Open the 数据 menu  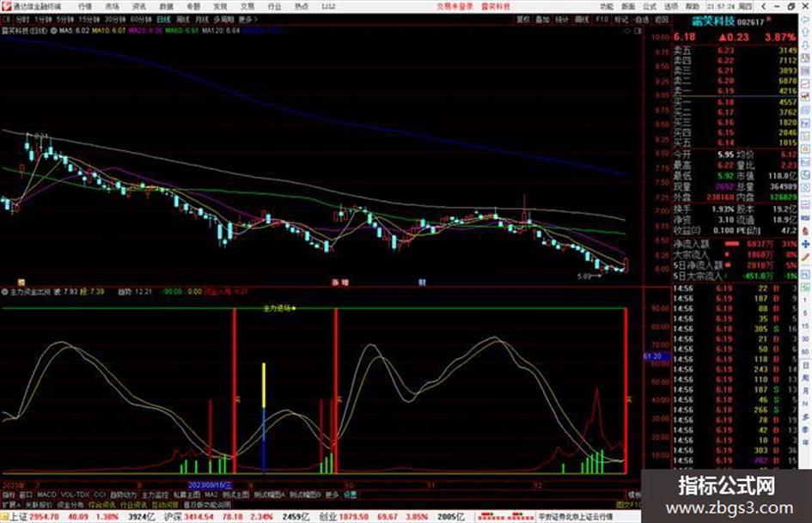tap(166, 6)
